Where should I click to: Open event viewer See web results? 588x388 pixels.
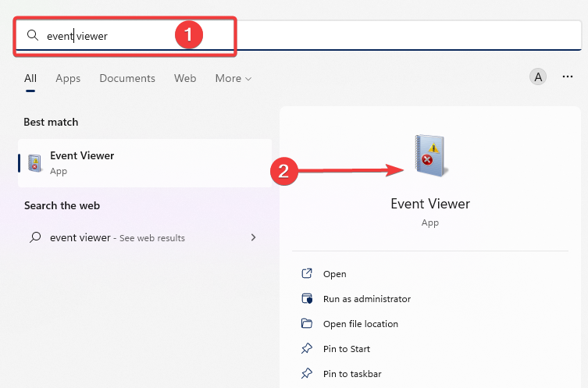coord(144,237)
